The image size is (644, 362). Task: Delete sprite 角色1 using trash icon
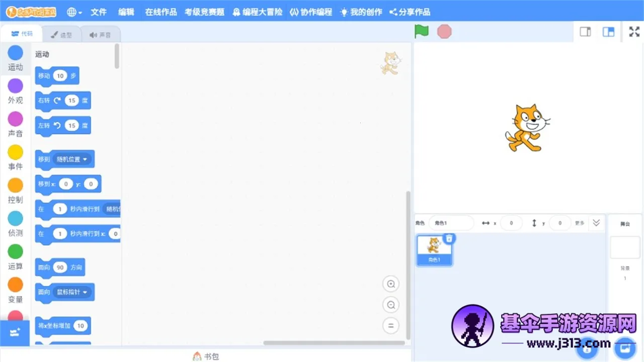(x=449, y=238)
